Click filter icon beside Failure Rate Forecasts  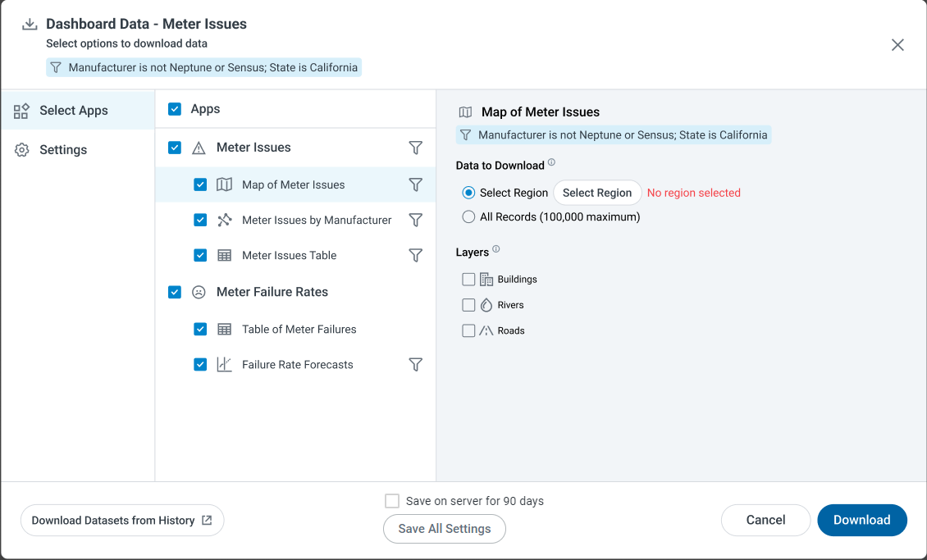[416, 364]
